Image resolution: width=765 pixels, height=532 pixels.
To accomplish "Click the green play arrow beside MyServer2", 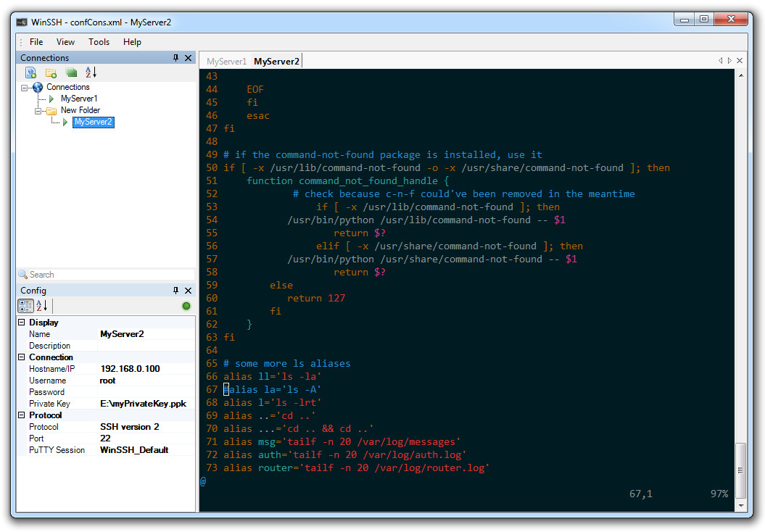I will click(65, 122).
